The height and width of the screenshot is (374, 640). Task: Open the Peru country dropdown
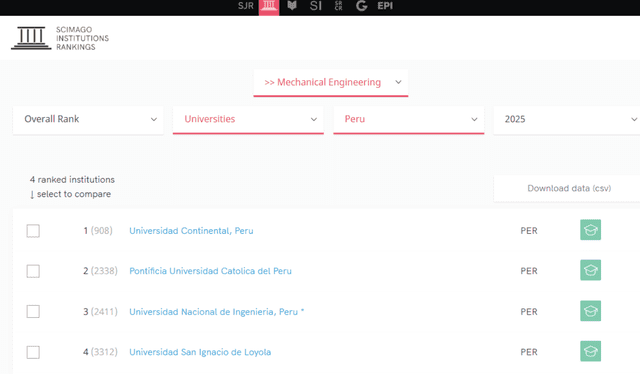tap(409, 119)
